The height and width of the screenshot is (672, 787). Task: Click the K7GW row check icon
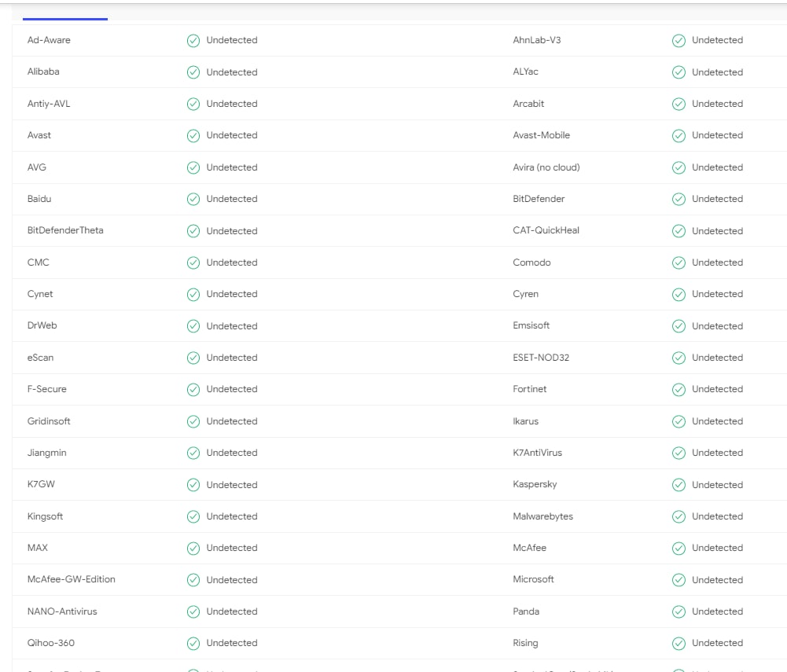193,485
